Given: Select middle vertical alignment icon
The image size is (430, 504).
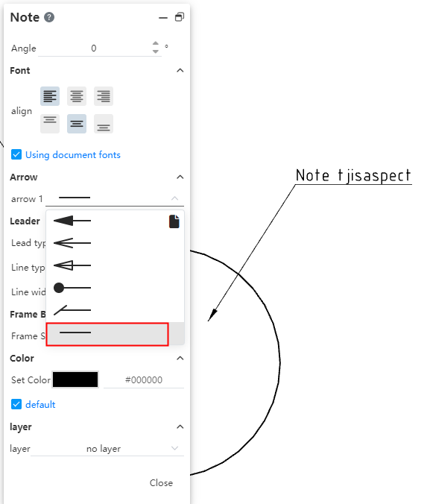Looking at the screenshot, I should tap(77, 124).
